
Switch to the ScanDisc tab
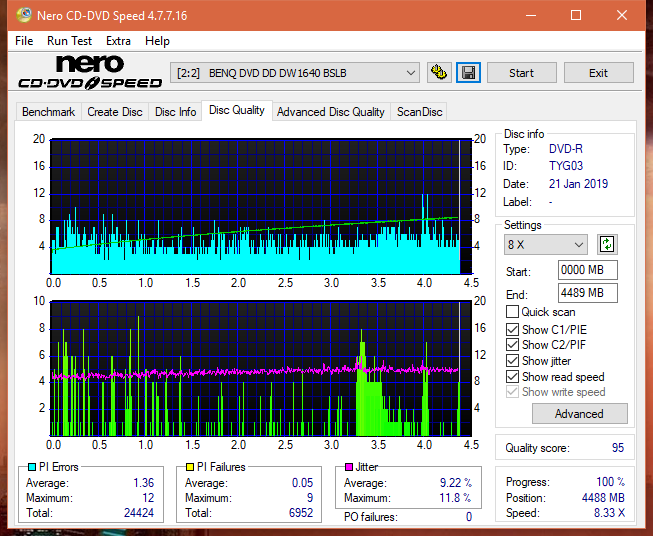pyautogui.click(x=419, y=112)
